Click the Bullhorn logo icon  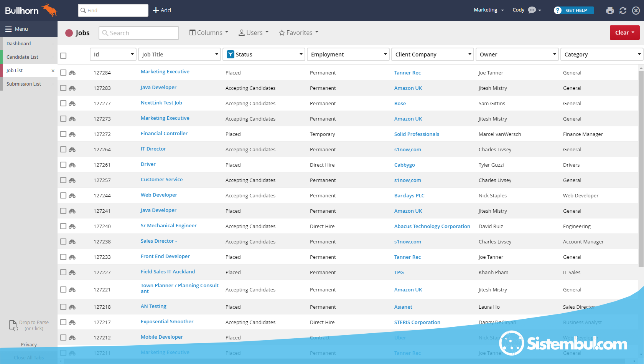pyautogui.click(x=49, y=10)
